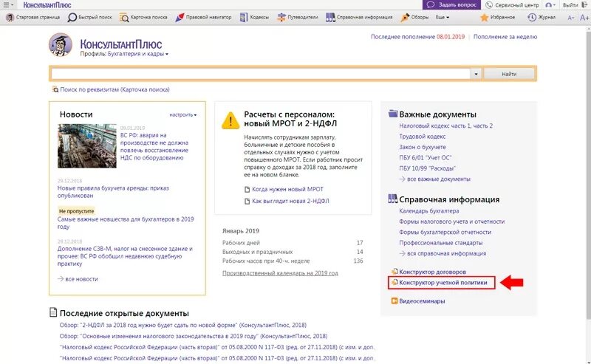Decrease font size with A- button
Image resolution: width=591 pixels, height=364 pixels.
pos(571,18)
